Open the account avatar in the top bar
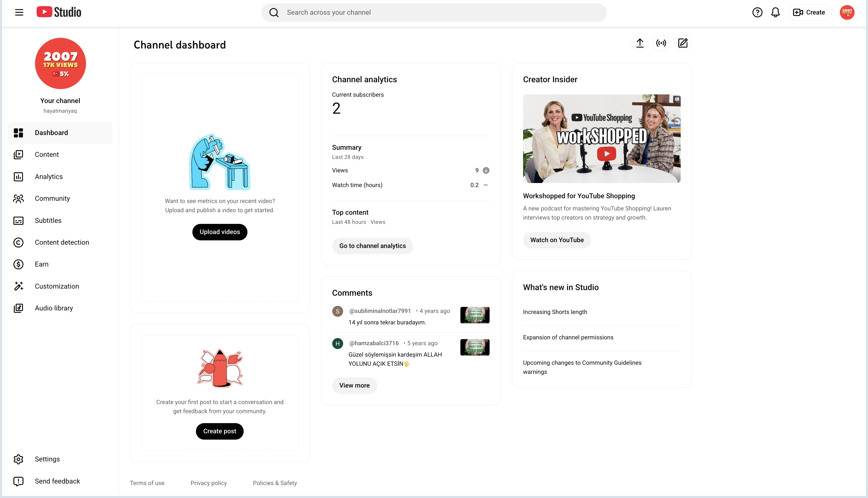The width and height of the screenshot is (868, 498). pyautogui.click(x=847, y=12)
